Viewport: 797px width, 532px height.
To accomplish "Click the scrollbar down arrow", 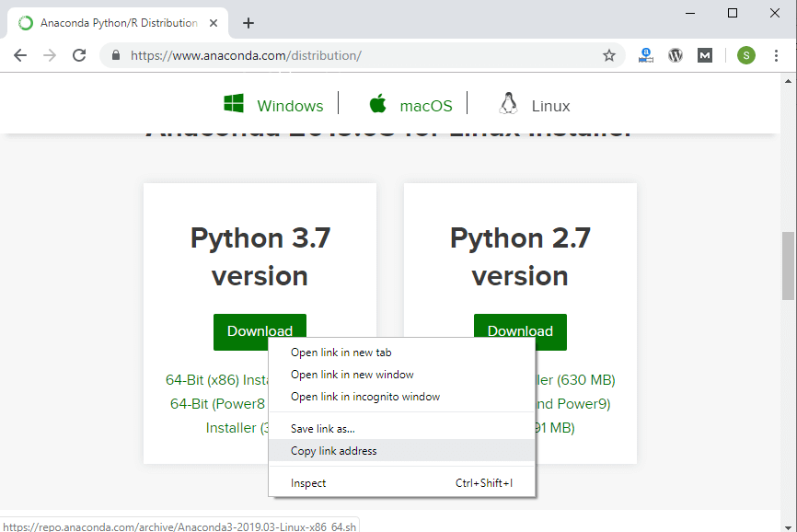I will click(x=788, y=526).
